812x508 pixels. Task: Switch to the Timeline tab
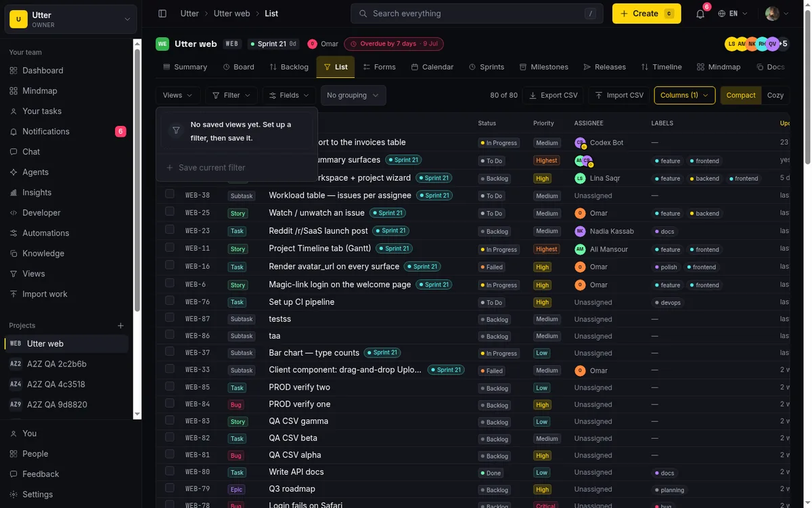click(x=661, y=67)
